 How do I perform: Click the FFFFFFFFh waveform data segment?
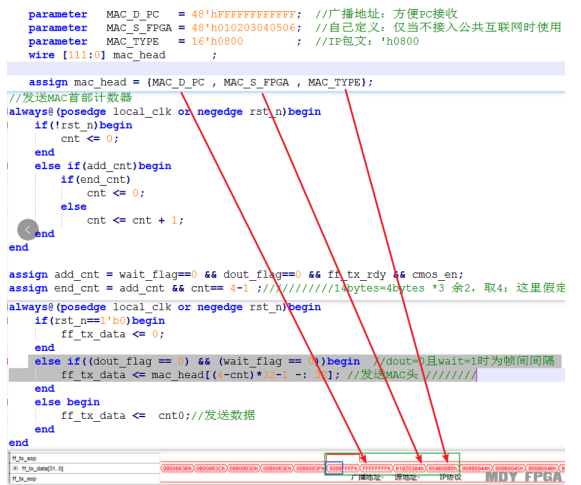pyautogui.click(x=376, y=469)
